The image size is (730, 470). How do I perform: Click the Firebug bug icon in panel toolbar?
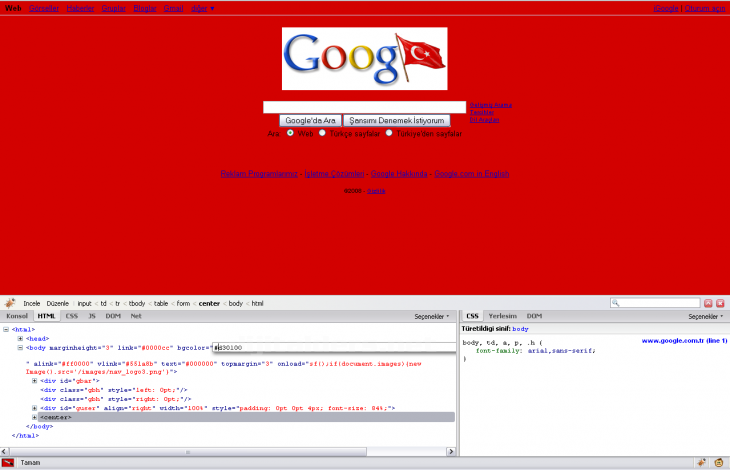(10, 303)
